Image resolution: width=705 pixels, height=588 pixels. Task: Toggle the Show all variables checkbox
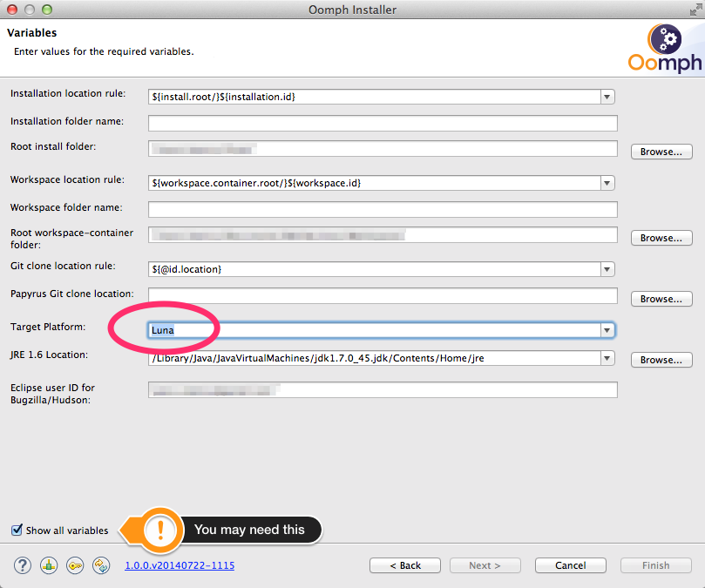pos(17,530)
